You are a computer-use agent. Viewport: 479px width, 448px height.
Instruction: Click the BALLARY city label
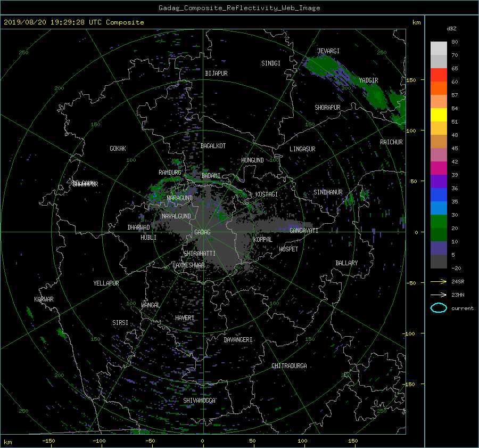click(x=346, y=263)
